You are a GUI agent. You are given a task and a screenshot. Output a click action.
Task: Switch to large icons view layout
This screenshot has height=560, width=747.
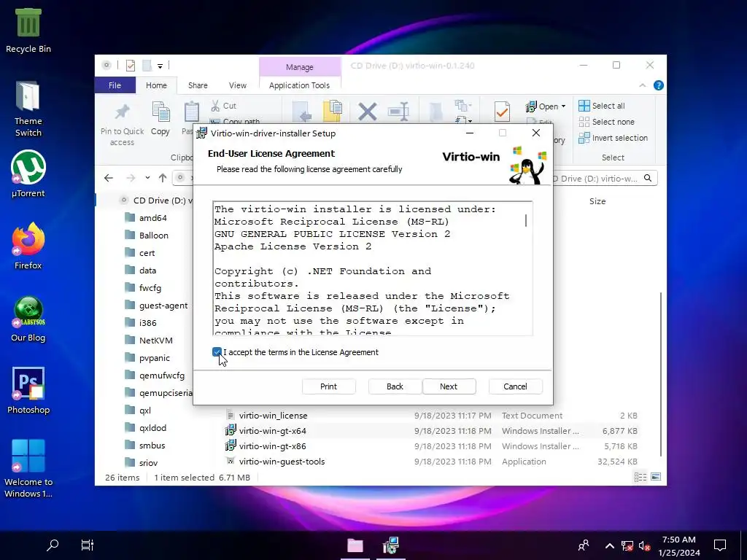(656, 477)
